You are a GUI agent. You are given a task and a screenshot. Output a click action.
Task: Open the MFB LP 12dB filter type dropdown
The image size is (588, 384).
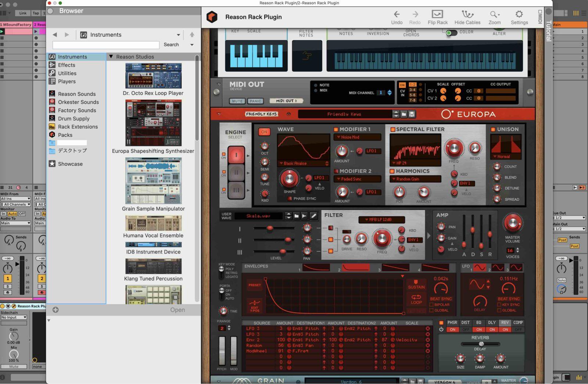pyautogui.click(x=381, y=220)
